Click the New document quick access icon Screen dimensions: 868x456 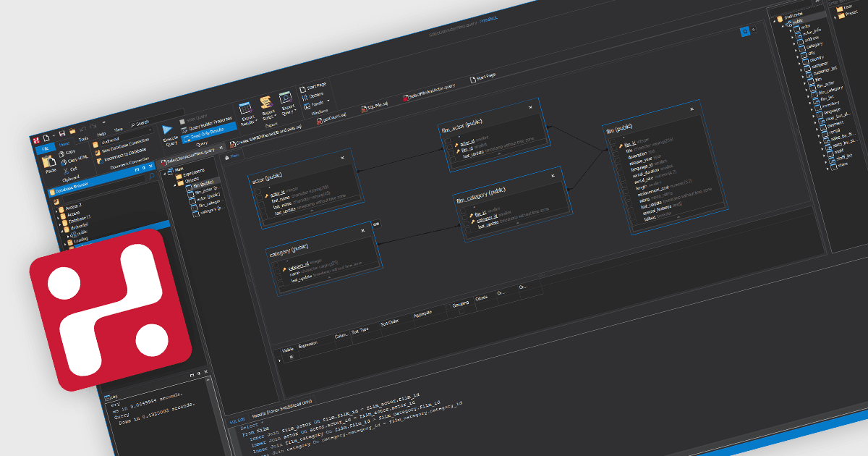(x=46, y=138)
